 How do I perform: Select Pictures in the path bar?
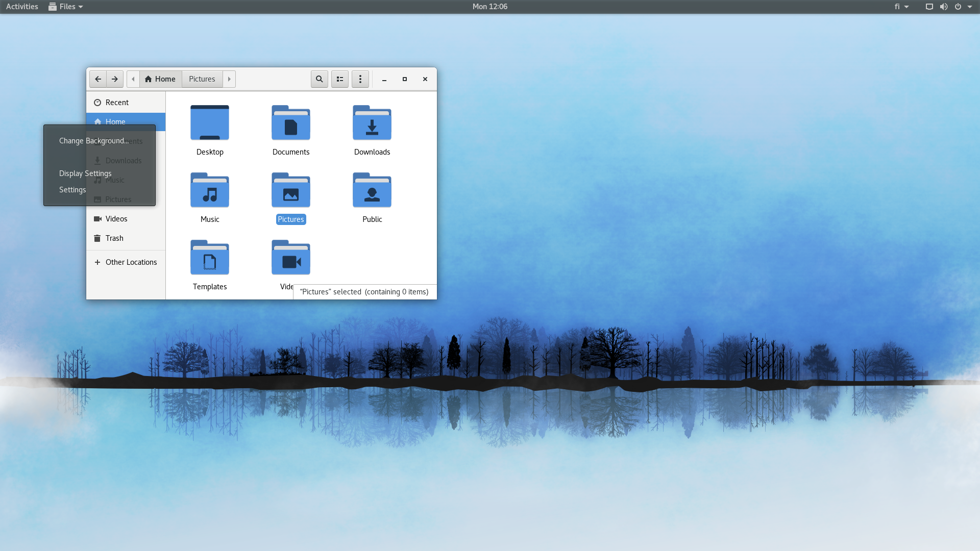click(202, 79)
